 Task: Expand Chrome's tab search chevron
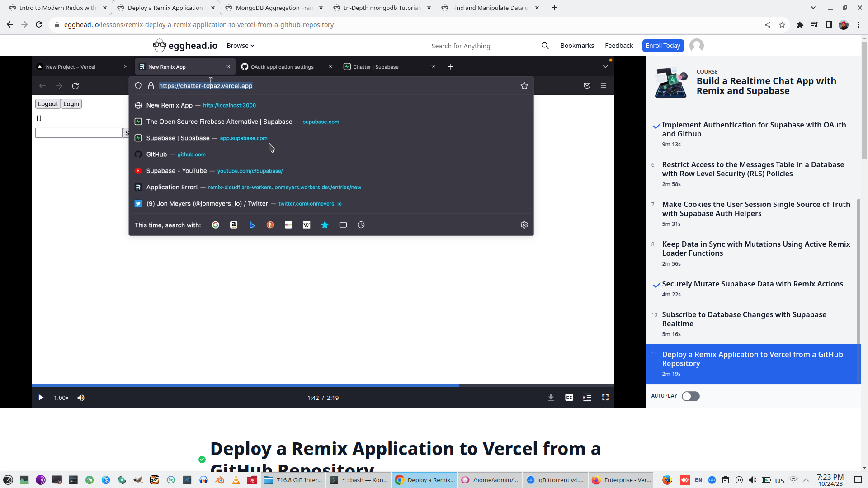[813, 8]
